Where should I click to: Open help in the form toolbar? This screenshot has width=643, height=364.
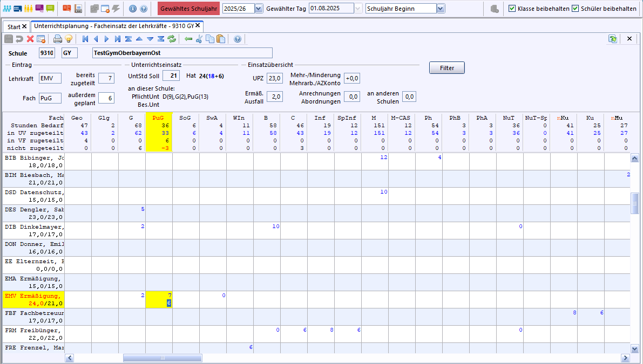[238, 39]
